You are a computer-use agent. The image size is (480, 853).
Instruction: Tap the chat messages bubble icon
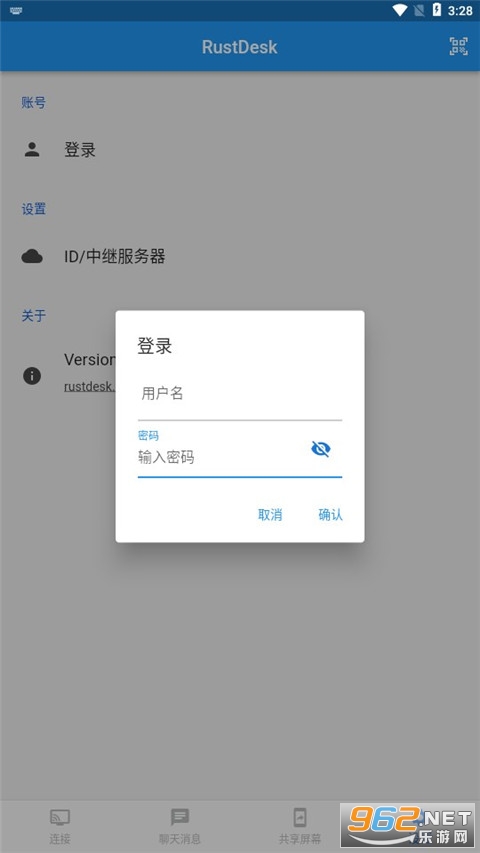(180, 817)
